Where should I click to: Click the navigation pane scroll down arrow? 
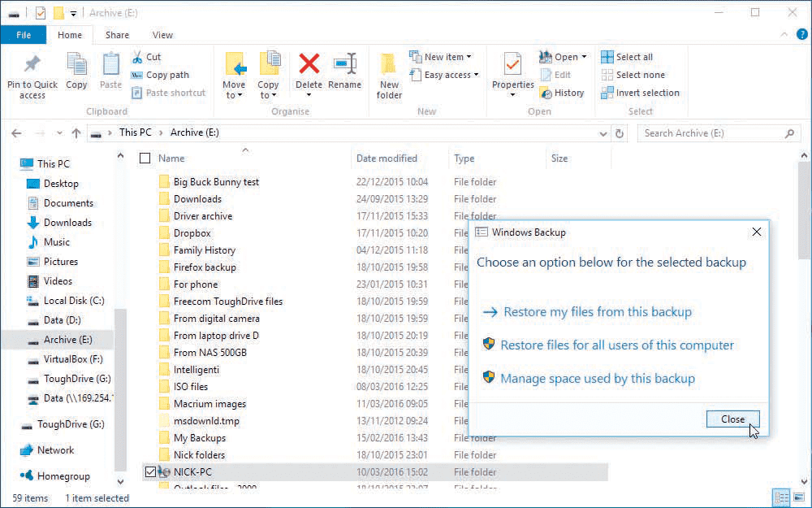pos(120,481)
